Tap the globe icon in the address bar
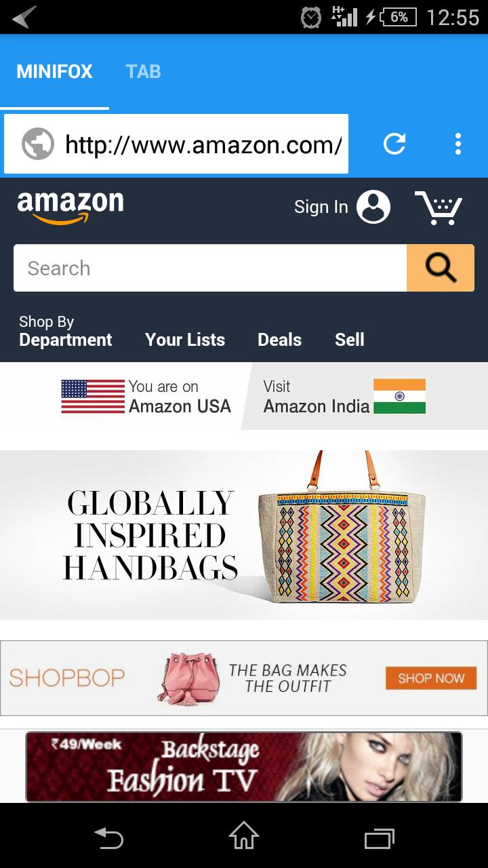Viewport: 488px width, 868px height. [x=38, y=144]
